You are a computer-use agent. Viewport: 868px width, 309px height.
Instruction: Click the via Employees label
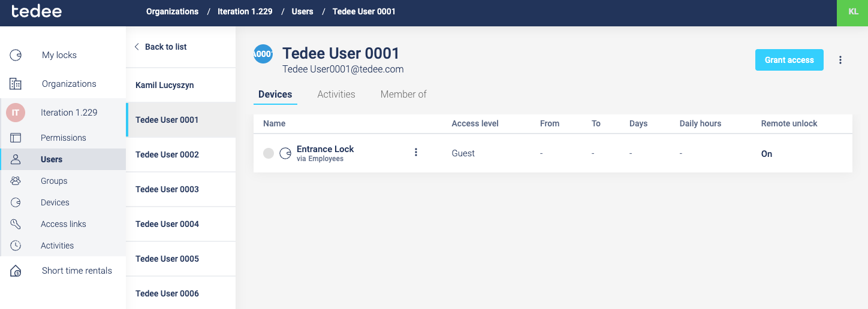coord(320,159)
